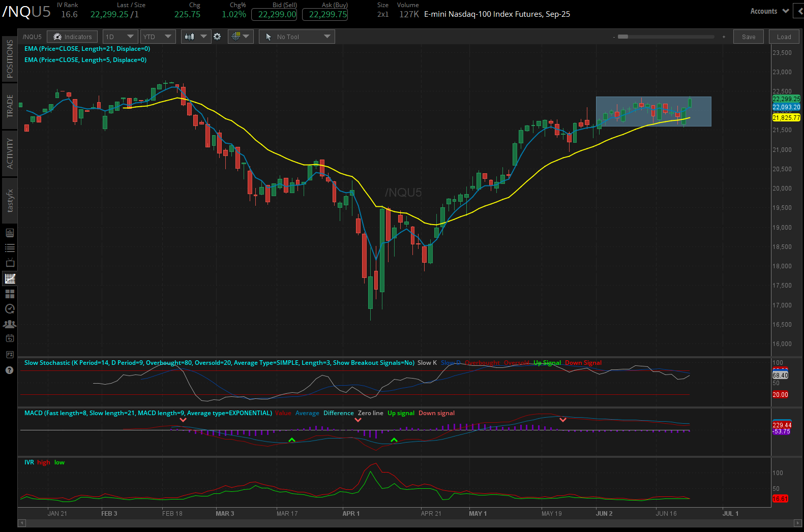Click the IV Rank 16.6 value
804x532 pixels.
tap(69, 14)
